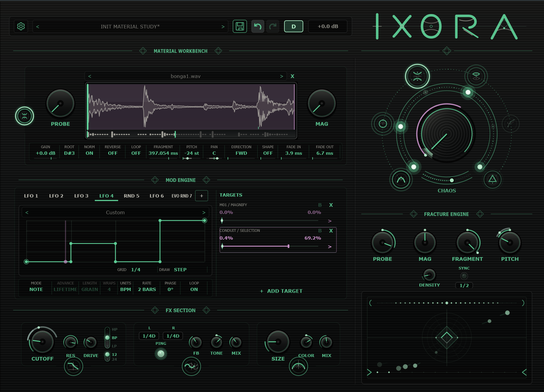Select target circle icon left of chaos ring
544x392 pixels.
click(383, 124)
